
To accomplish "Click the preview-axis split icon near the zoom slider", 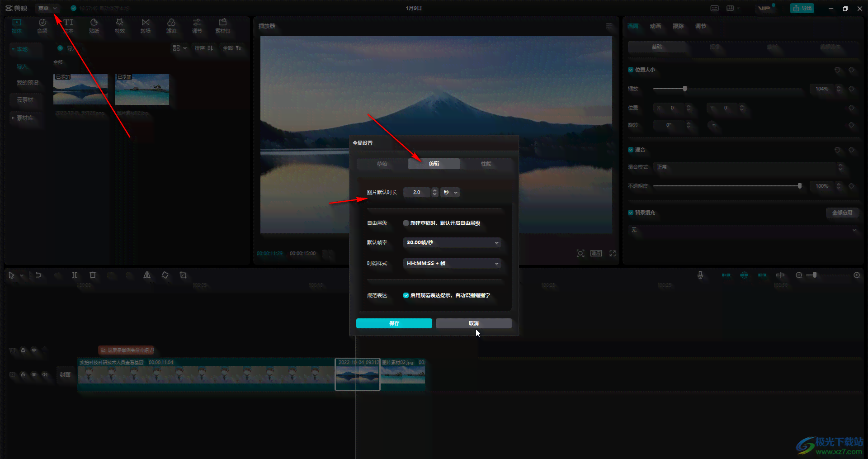I will (780, 275).
